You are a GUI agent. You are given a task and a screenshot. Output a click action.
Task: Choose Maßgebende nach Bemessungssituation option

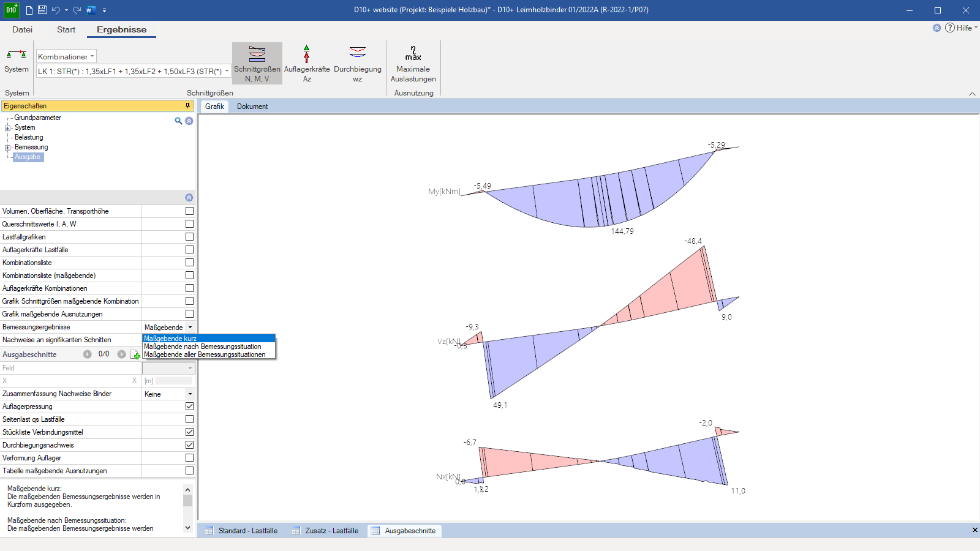(209, 346)
